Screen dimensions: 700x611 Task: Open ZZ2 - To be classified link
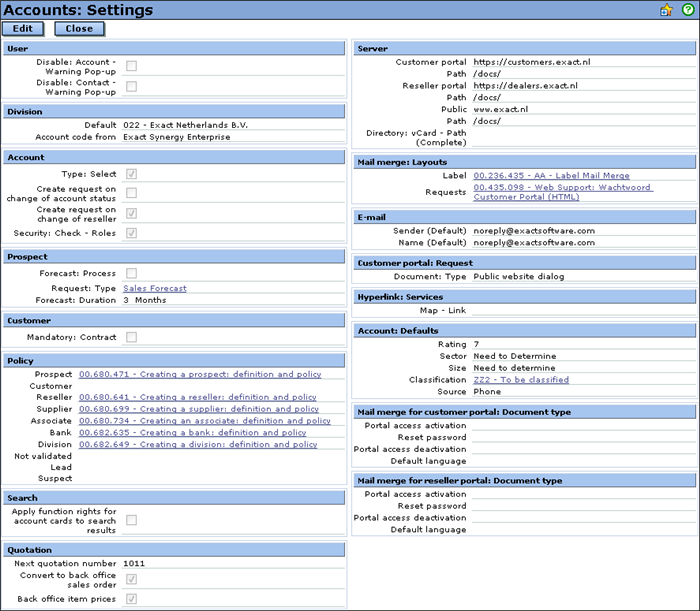[x=521, y=379]
